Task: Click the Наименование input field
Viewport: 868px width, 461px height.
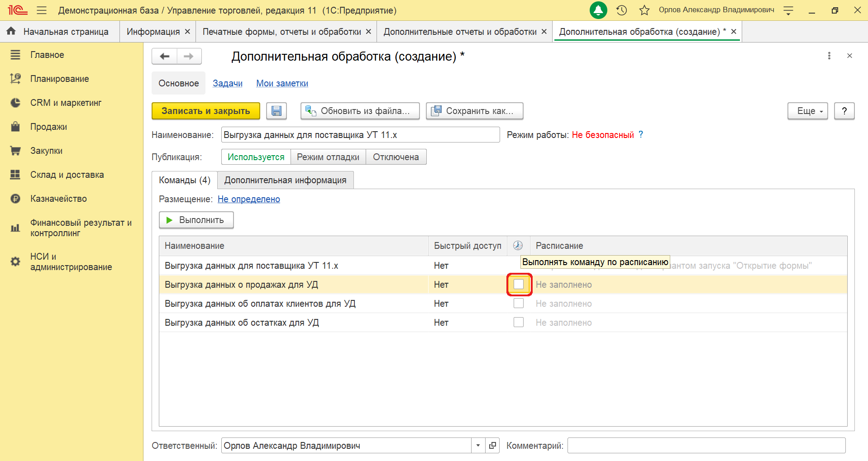Action: click(x=361, y=135)
